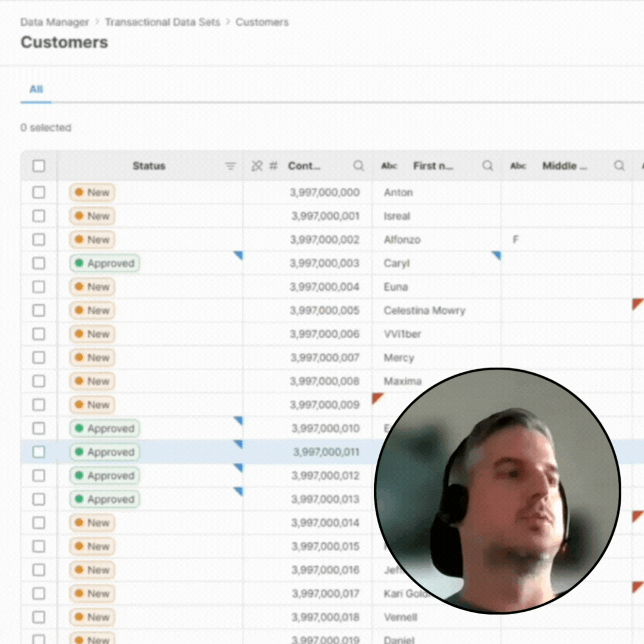Select the Celestina Mowry first name cell

click(425, 311)
